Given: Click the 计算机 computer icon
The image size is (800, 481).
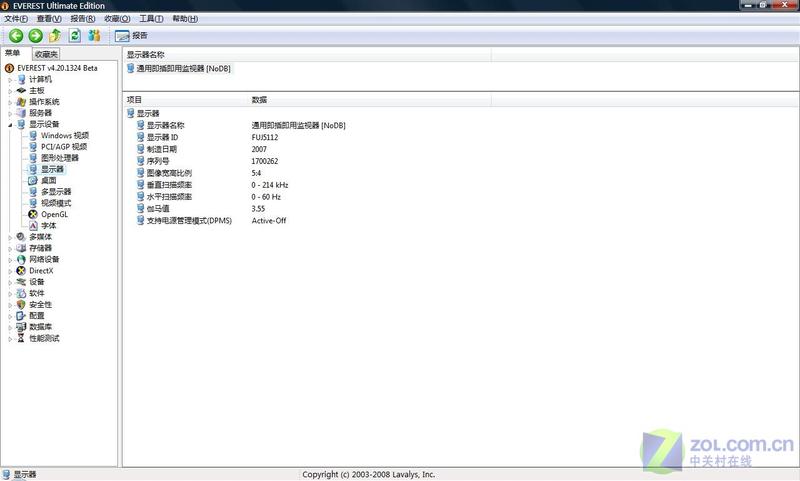Looking at the screenshot, I should click(21, 80).
